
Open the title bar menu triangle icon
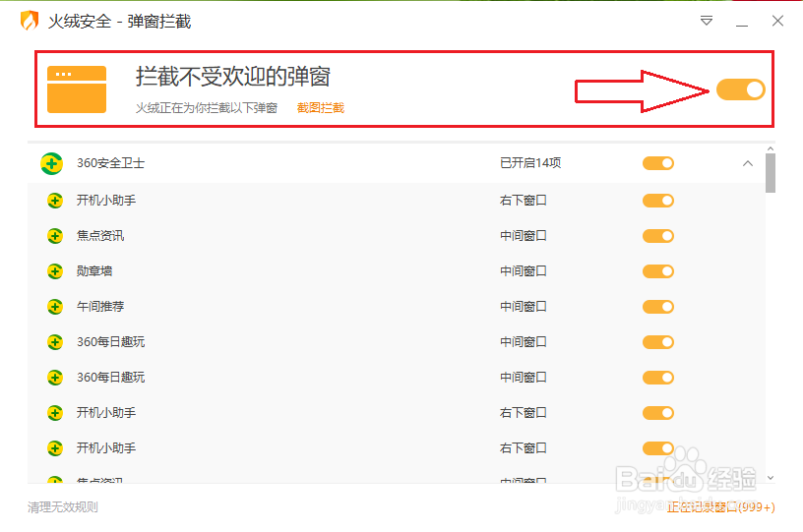pyautogui.click(x=707, y=21)
